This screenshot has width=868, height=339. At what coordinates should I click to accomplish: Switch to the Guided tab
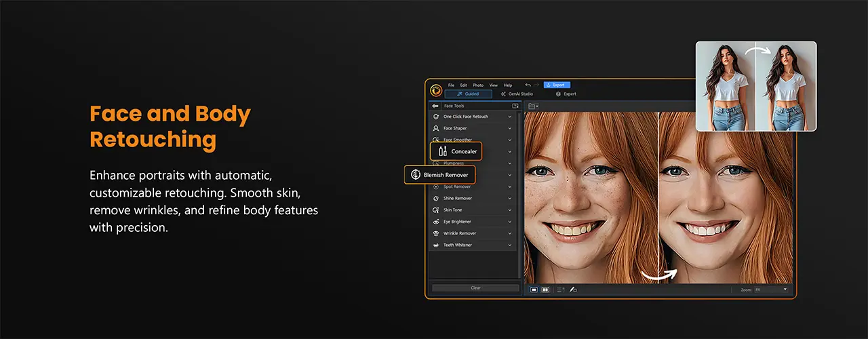click(469, 94)
